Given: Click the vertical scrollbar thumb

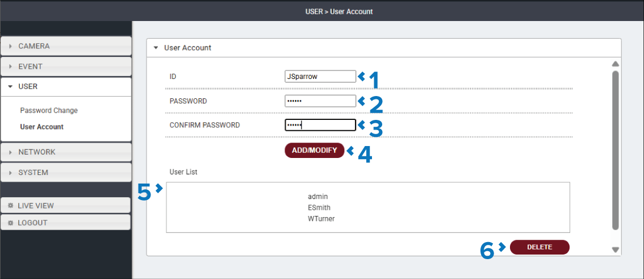Looking at the screenshot, I should (615, 150).
